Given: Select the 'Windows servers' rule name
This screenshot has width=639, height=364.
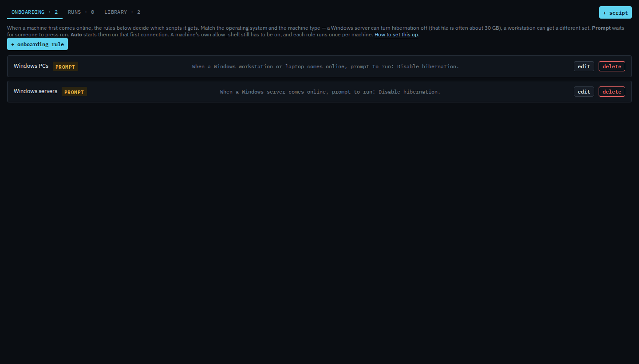Looking at the screenshot, I should point(35,91).
